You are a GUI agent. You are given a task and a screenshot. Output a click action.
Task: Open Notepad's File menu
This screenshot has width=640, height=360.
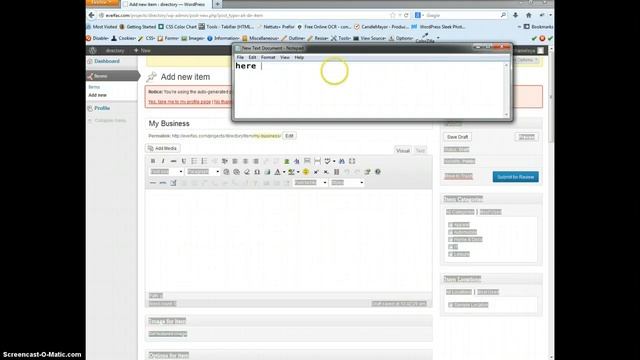click(x=240, y=58)
